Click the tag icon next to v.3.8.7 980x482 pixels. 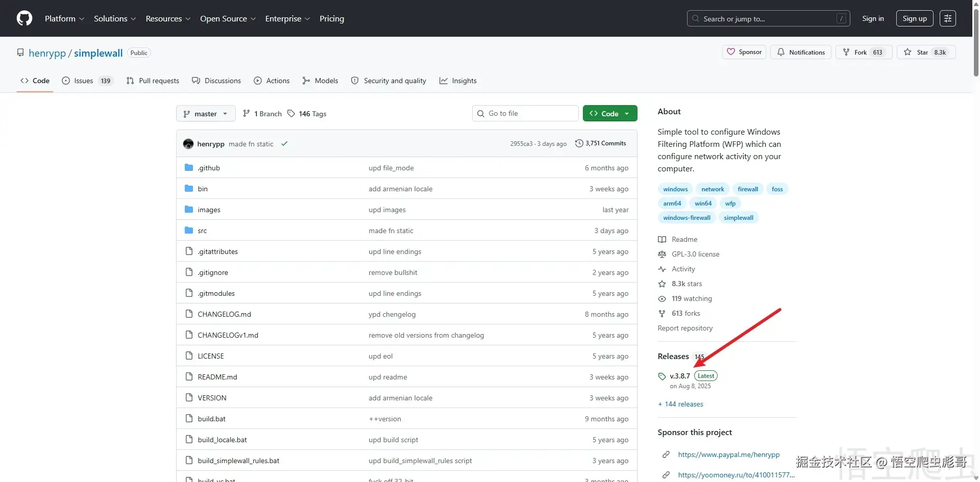[662, 376]
